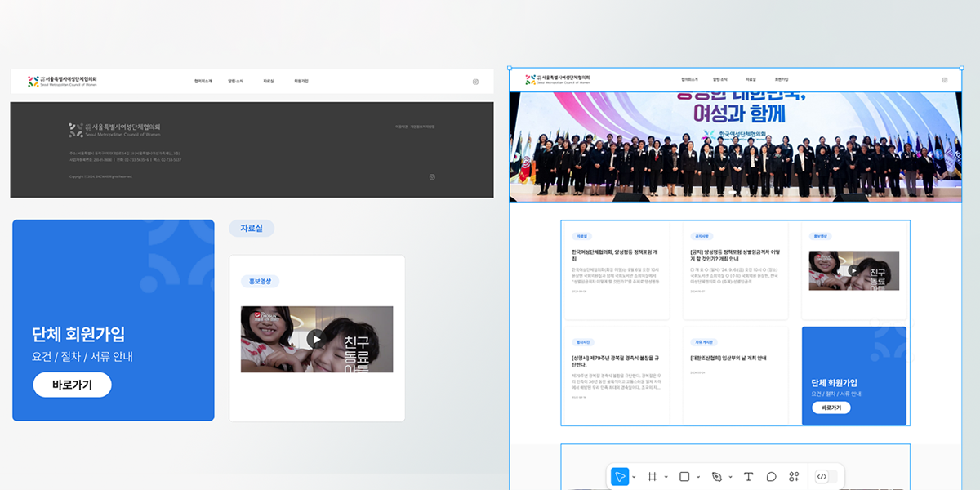Viewport: 980px width, 490px height.
Task: Expand the Move tool options arrow
Action: pyautogui.click(x=634, y=477)
